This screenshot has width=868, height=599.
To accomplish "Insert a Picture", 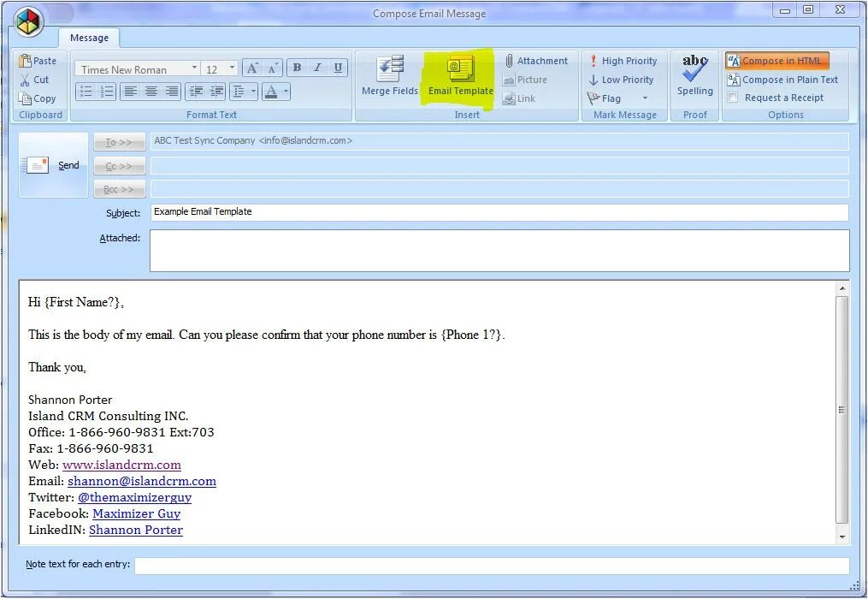I will (525, 80).
